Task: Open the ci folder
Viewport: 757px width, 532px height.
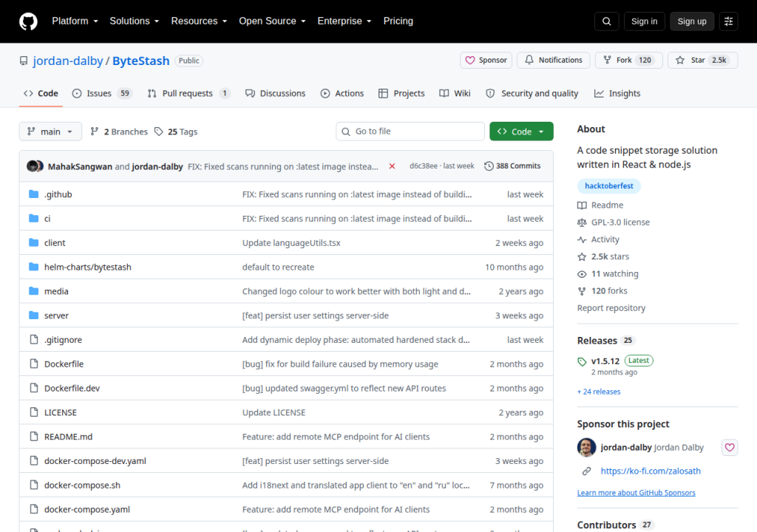Action: tap(47, 218)
